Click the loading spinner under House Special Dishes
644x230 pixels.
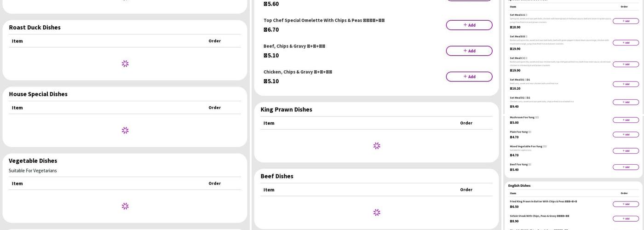[x=125, y=130]
